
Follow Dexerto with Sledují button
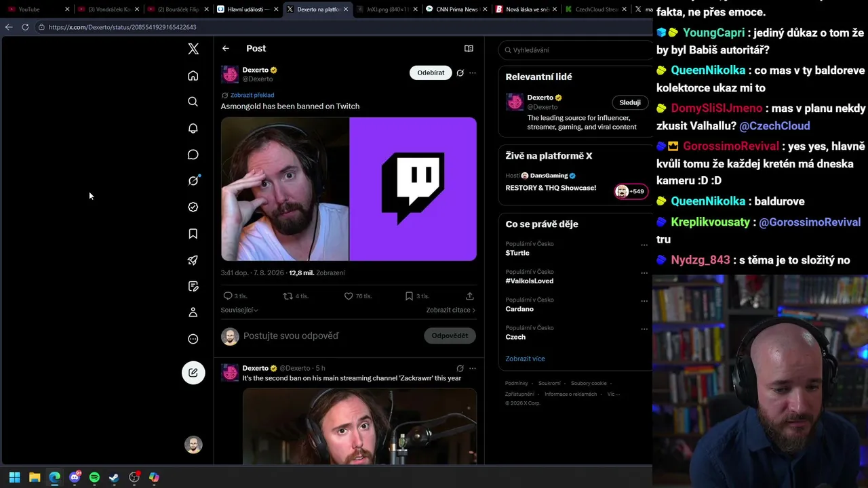pos(630,103)
